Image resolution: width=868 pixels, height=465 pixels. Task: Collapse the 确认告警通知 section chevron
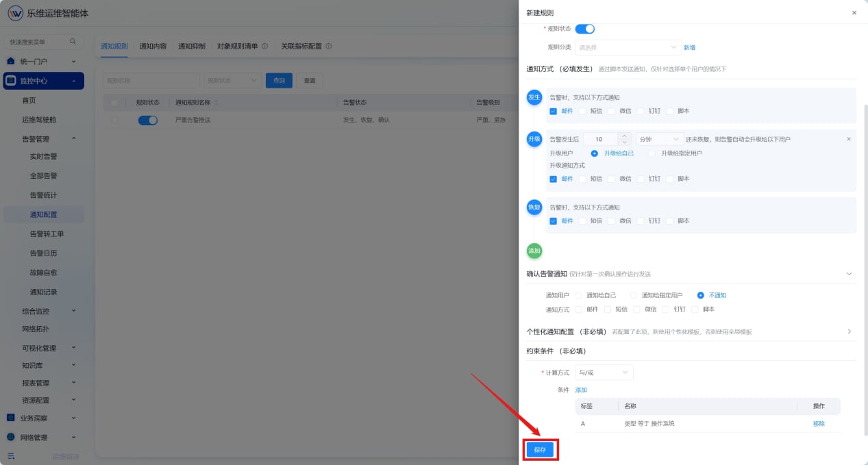click(850, 274)
